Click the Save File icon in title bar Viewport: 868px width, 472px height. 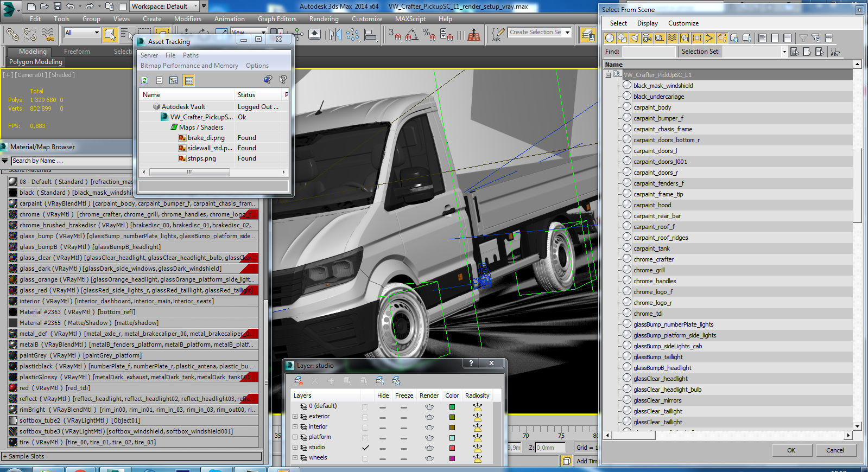click(x=58, y=7)
